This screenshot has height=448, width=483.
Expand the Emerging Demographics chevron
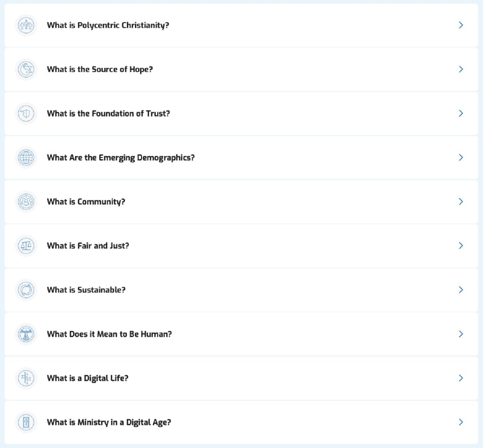[461, 158]
